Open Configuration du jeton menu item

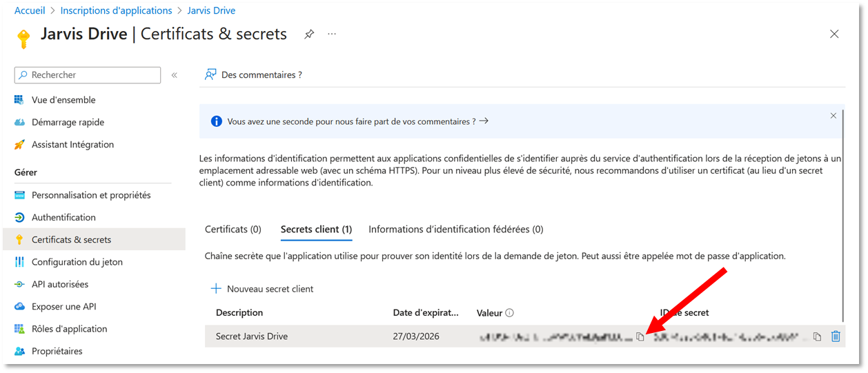tap(77, 262)
